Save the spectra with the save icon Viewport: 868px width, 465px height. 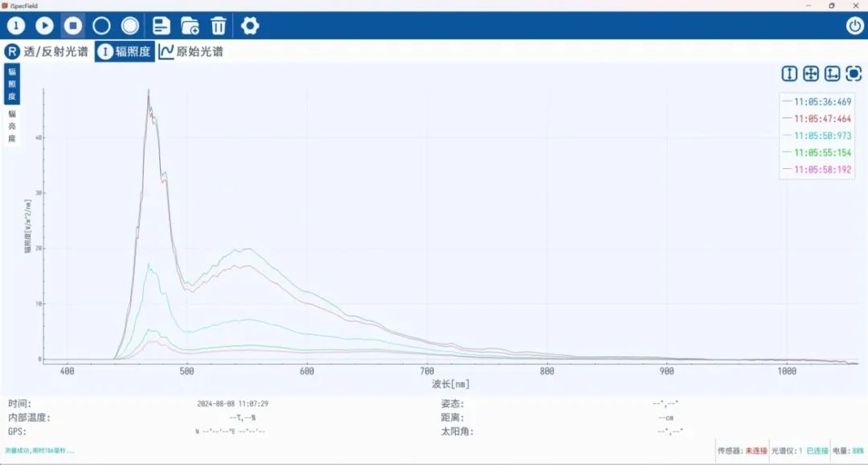162,26
